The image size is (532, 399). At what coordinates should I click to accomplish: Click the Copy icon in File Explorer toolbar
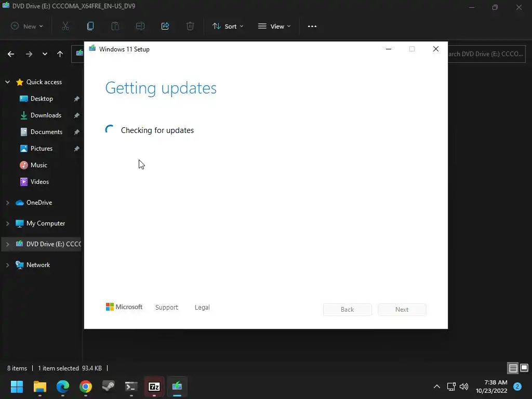click(x=90, y=26)
